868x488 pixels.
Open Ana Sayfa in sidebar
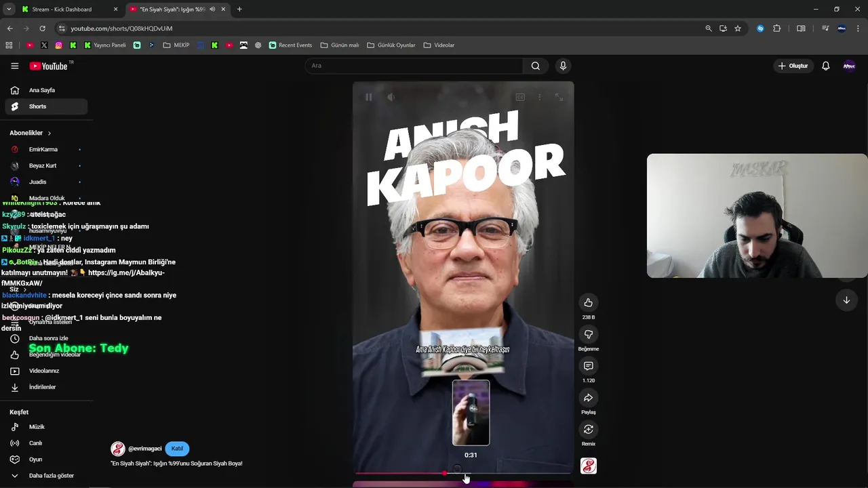coord(46,90)
